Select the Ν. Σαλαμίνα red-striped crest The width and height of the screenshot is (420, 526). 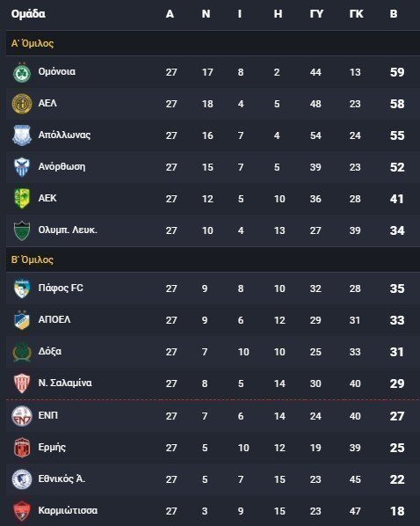(22, 384)
